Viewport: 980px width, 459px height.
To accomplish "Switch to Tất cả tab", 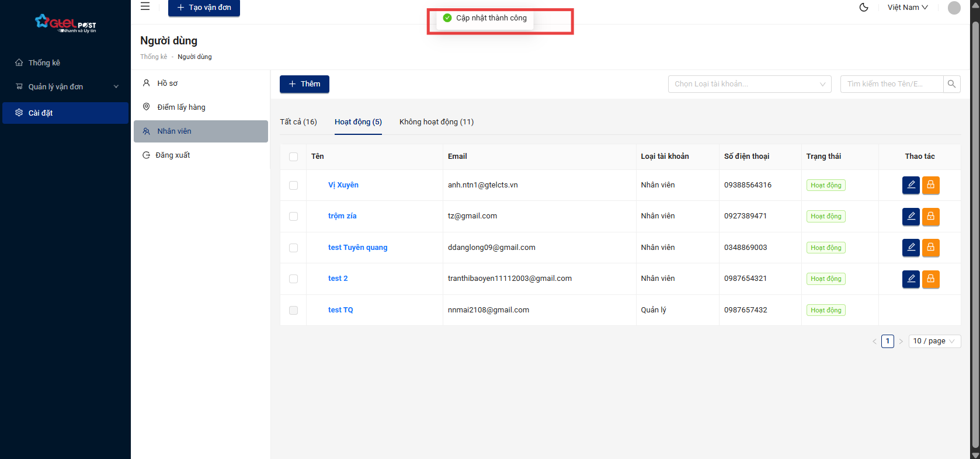I will (298, 122).
